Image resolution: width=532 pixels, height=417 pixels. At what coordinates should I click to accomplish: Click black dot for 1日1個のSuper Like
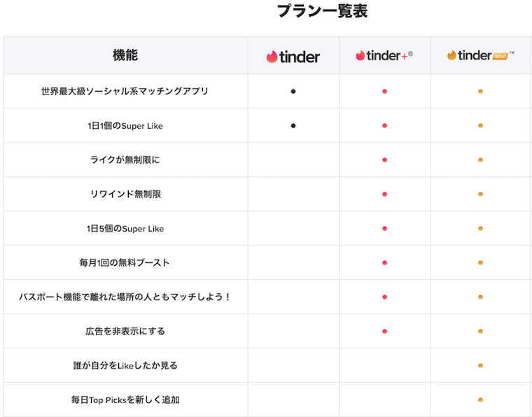293,126
